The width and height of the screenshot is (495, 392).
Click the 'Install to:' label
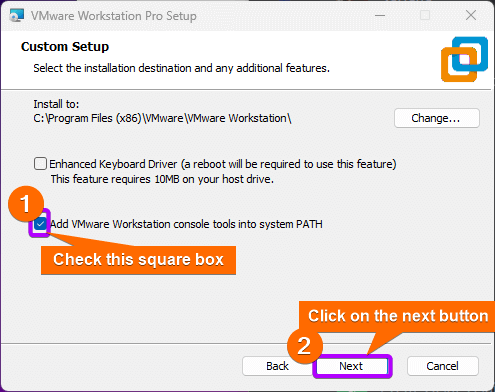(56, 104)
